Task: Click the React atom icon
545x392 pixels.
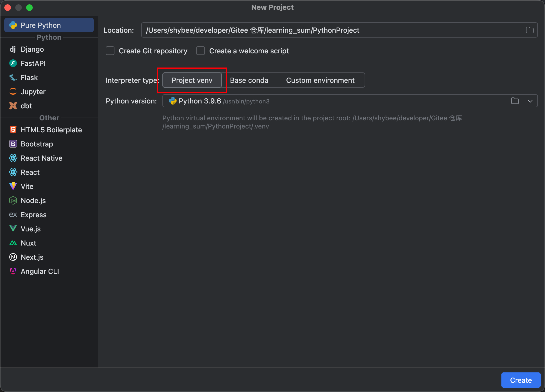Action: pyautogui.click(x=13, y=172)
